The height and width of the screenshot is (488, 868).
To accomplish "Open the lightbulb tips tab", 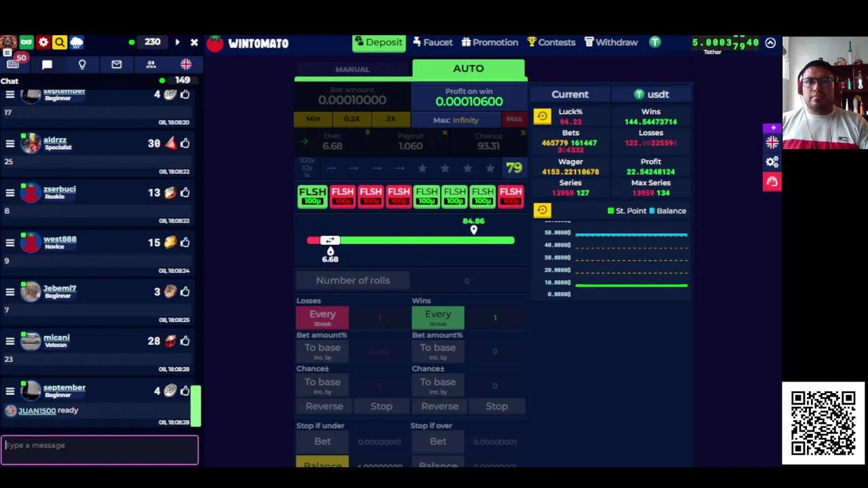I will coord(82,64).
